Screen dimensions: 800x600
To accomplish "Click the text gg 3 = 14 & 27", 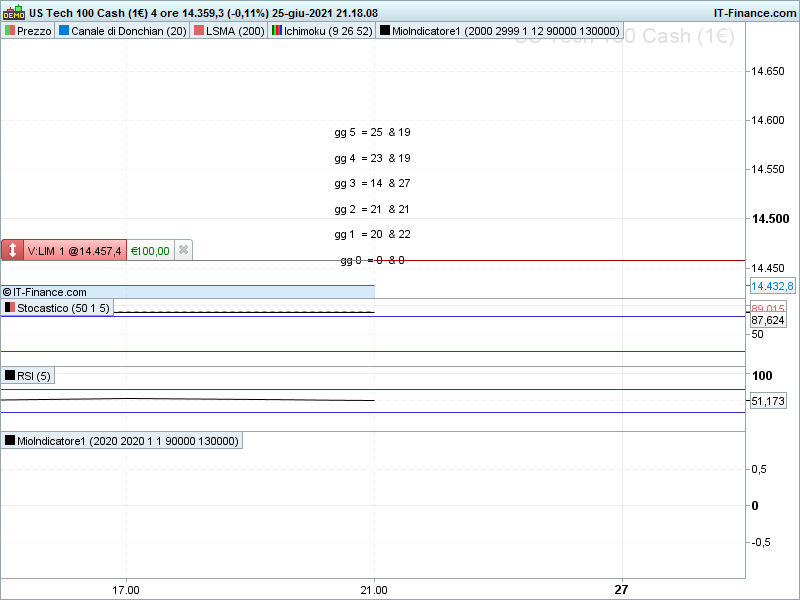I will (x=372, y=183).
